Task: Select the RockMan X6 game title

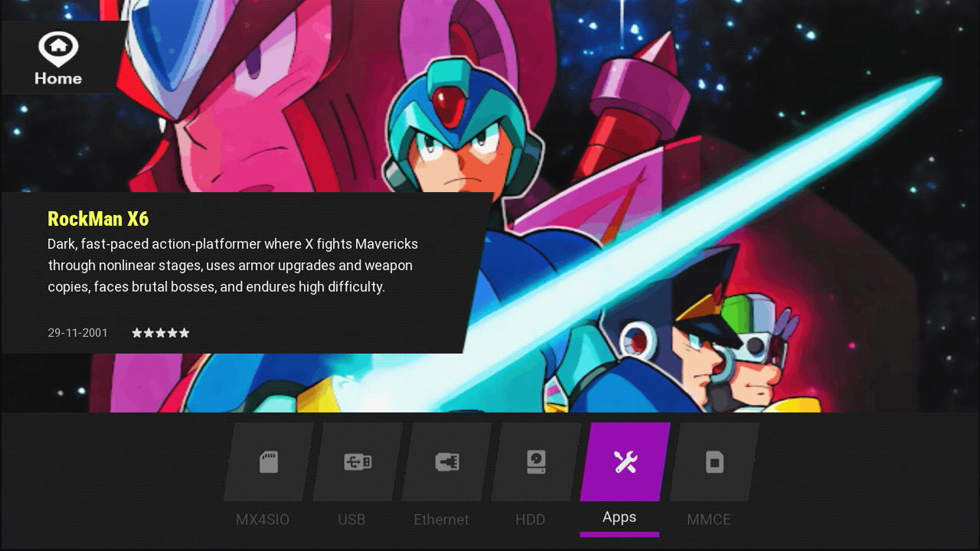Action: point(98,219)
